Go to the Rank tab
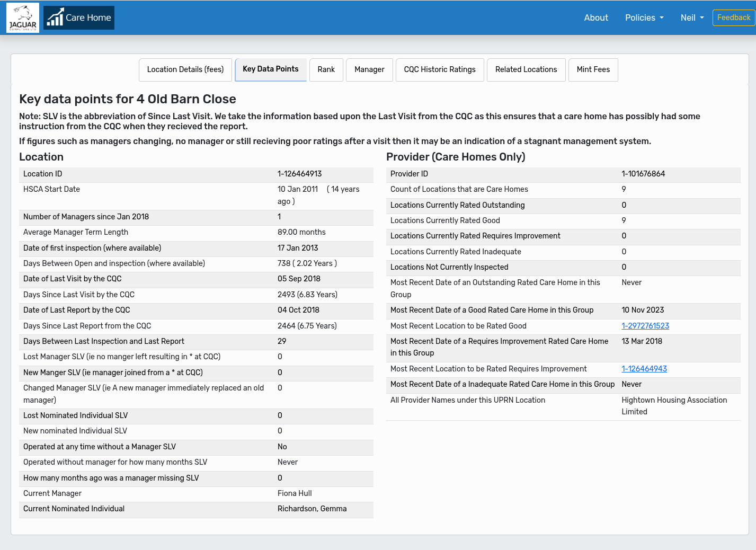 (x=326, y=69)
